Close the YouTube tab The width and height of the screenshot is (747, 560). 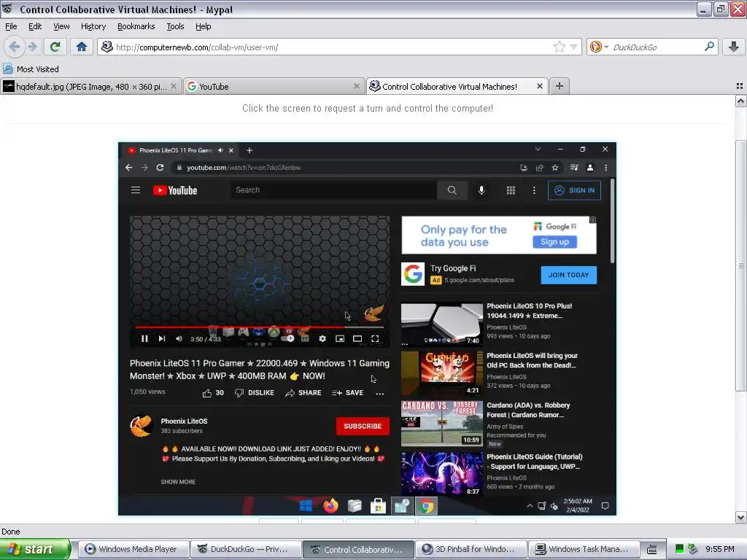(356, 86)
